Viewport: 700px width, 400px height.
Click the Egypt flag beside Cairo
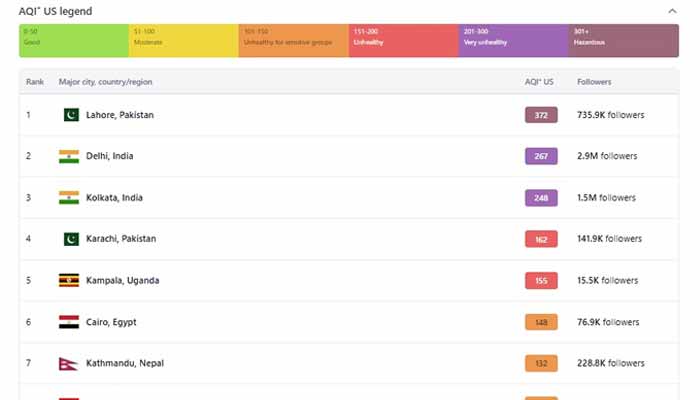click(x=68, y=322)
